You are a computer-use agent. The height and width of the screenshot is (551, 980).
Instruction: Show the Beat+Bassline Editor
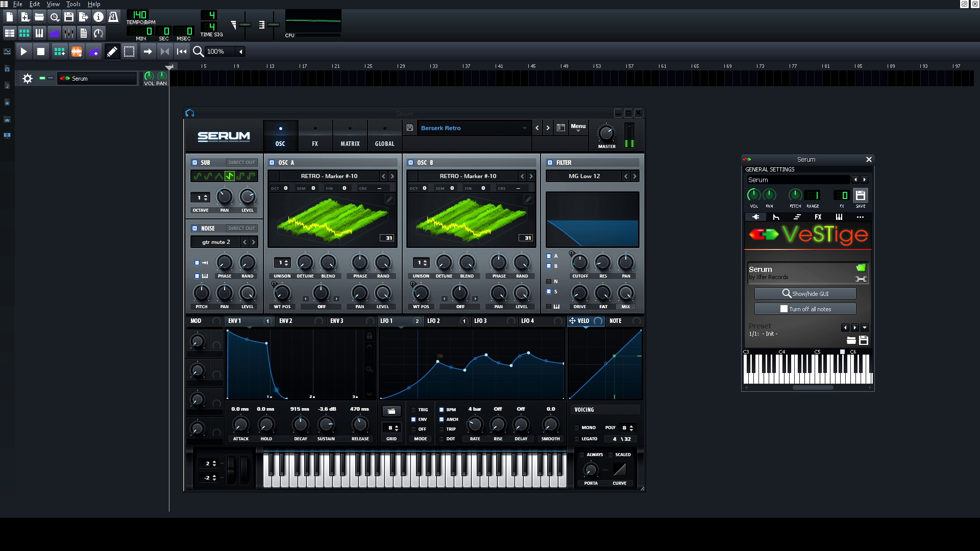[24, 34]
